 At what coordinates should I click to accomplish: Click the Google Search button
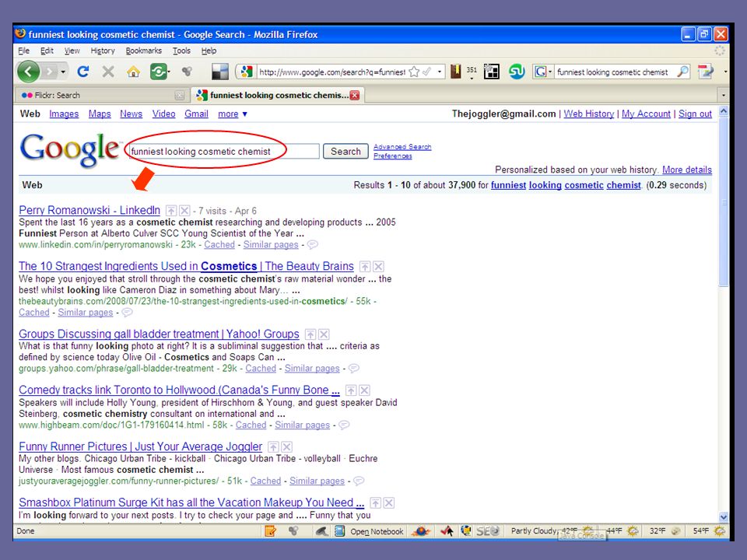pyautogui.click(x=345, y=152)
